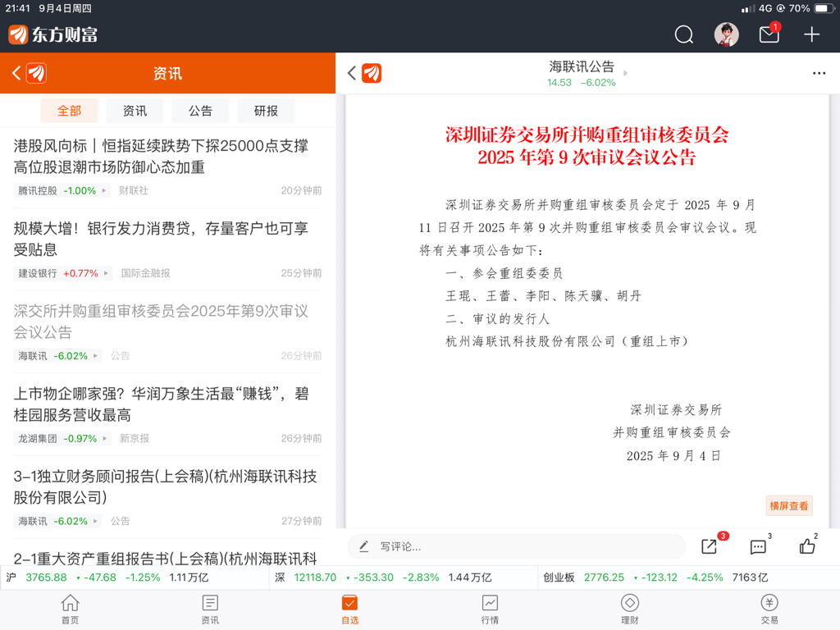Image resolution: width=840 pixels, height=630 pixels.
Task: Tap the battery 70% status indicator
Action: 810,8
